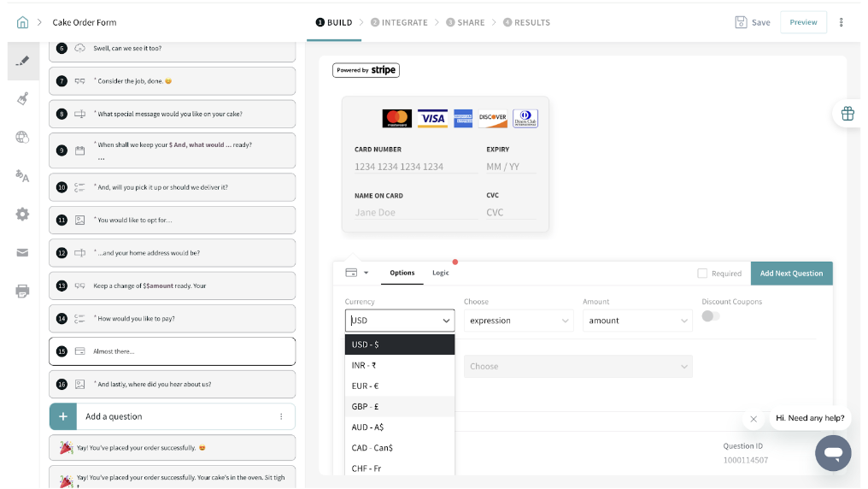Click the envelope email icon in sidebar

[23, 252]
